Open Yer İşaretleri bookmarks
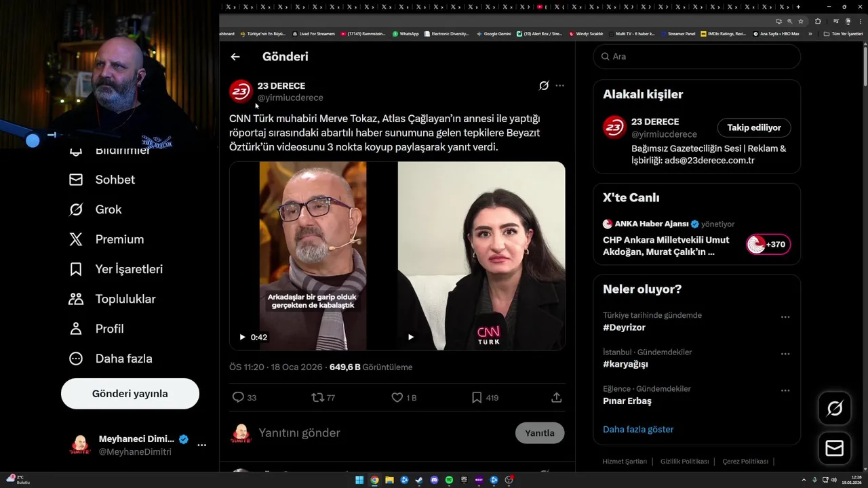The image size is (868, 488). (x=116, y=269)
